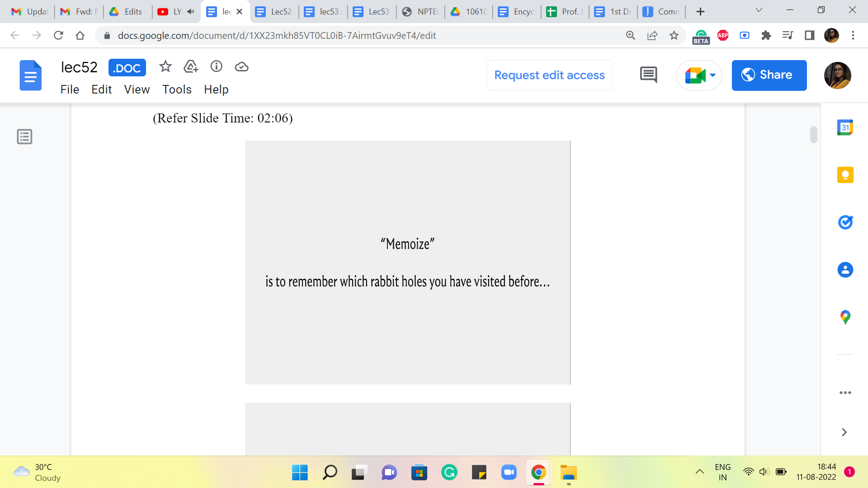Open the Microsoft Store taskbar icon
Image resolution: width=868 pixels, height=488 pixels.
419,473
